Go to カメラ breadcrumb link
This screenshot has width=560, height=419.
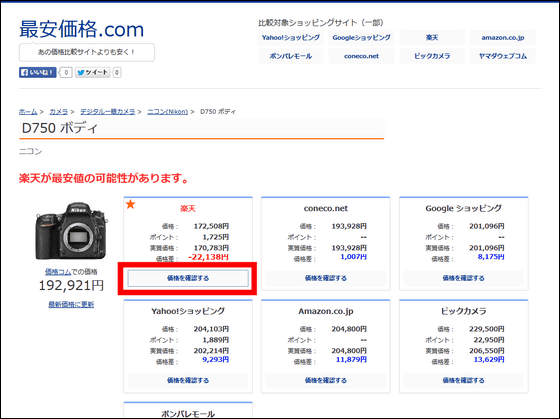pyautogui.click(x=59, y=112)
